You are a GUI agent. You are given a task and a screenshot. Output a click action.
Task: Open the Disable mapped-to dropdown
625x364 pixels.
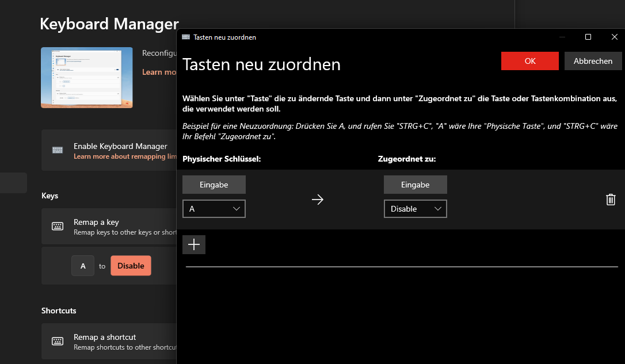click(x=416, y=209)
